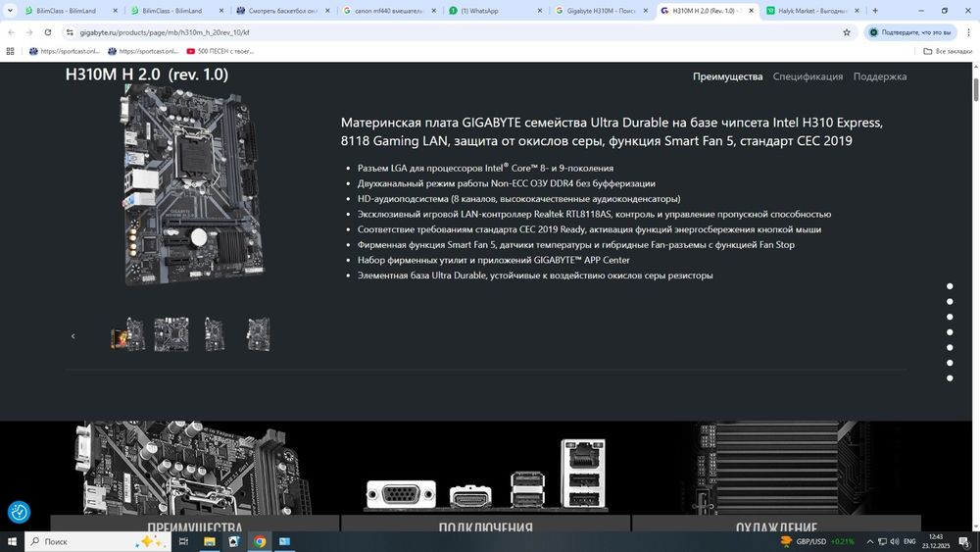Open File Explorer from the taskbar
The height and width of the screenshot is (552, 980).
(x=210, y=541)
